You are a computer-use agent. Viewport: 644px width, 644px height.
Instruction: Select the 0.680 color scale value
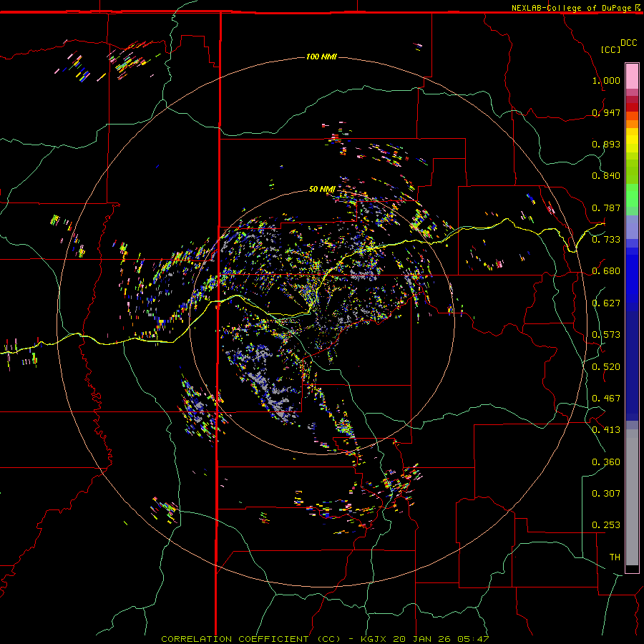pyautogui.click(x=606, y=271)
